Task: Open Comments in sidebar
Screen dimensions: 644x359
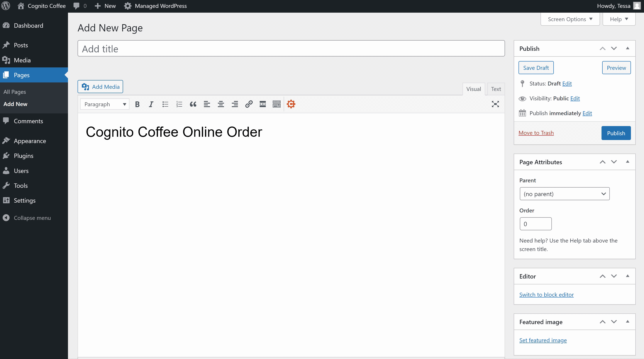Action: coord(34,121)
